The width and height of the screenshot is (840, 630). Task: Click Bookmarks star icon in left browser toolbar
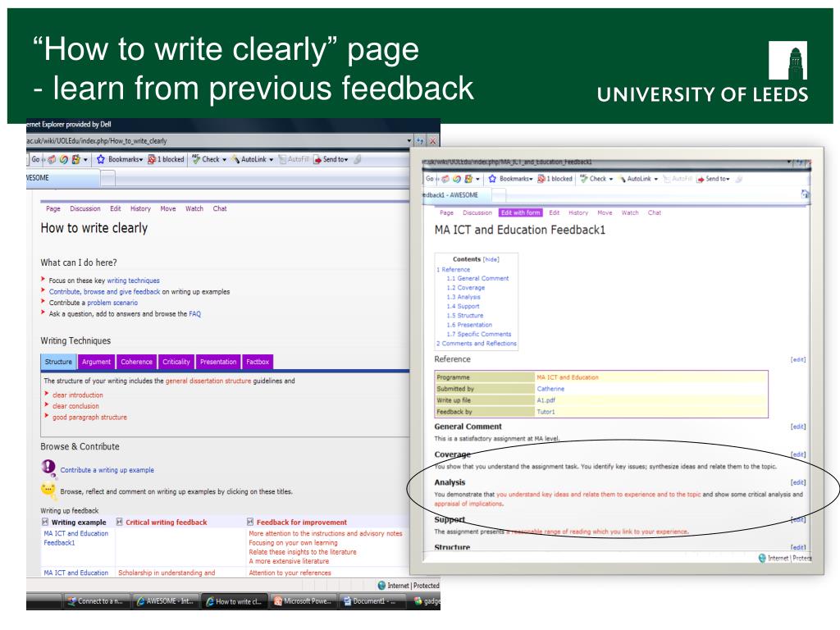click(101, 159)
